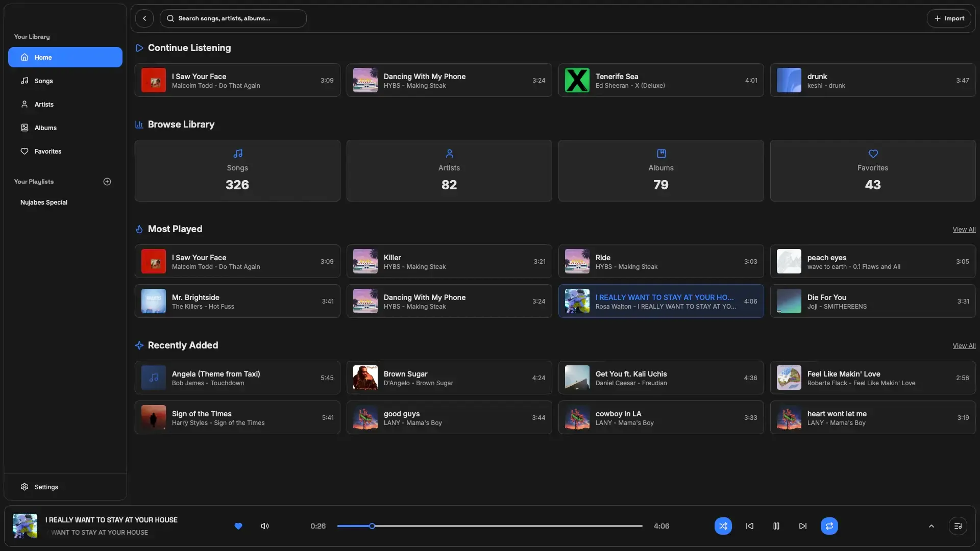Click the now playing album art in player bar
Image resolution: width=980 pixels, height=551 pixels.
point(25,526)
